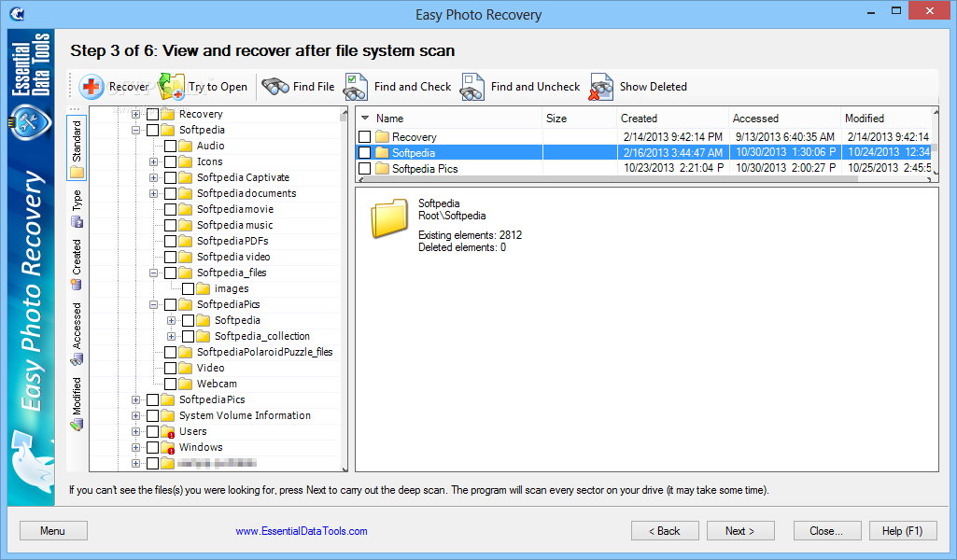Image resolution: width=957 pixels, height=560 pixels.
Task: Sort by the Accessed column header
Action: 784,119
